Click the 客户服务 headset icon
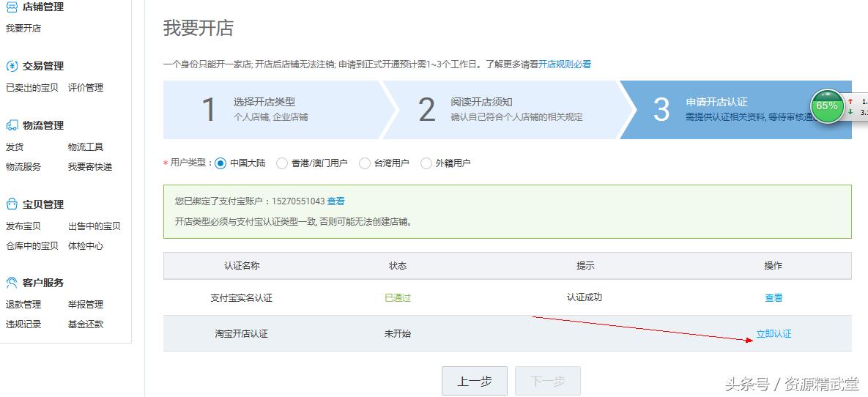 point(12,283)
